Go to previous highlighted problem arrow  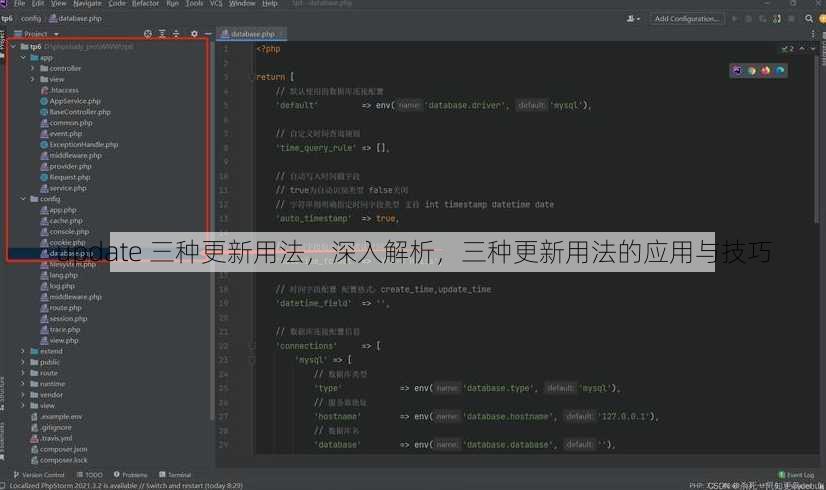802,48
